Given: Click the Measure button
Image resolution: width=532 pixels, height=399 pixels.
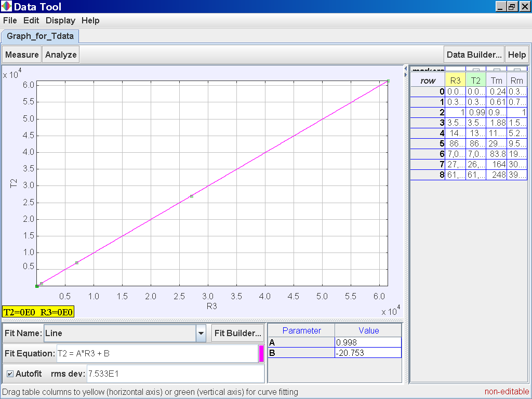Looking at the screenshot, I should (22, 55).
